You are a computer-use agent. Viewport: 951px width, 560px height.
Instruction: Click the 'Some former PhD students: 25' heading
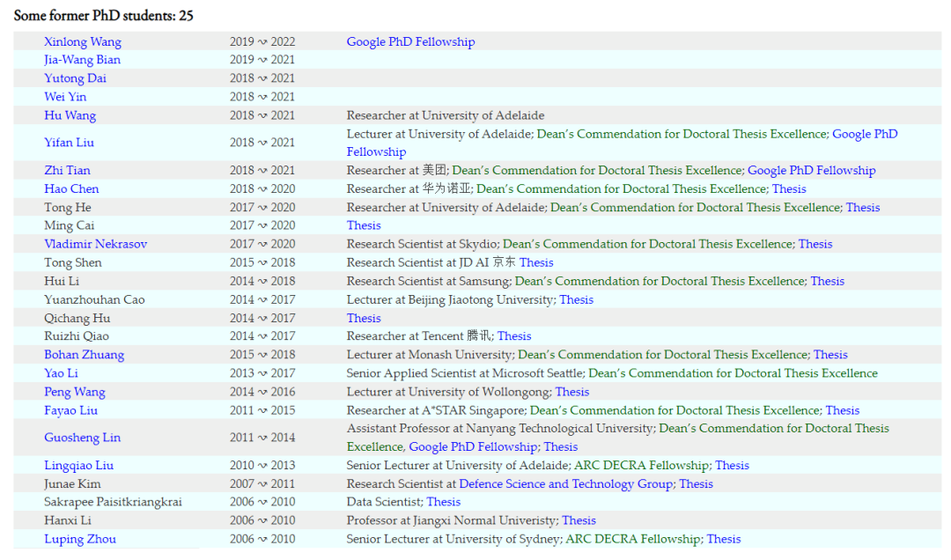pos(103,16)
